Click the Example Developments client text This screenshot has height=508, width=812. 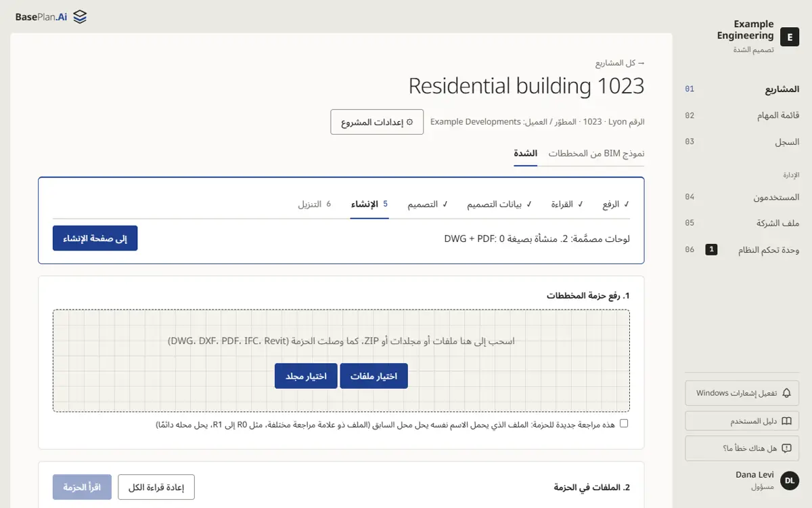475,122
